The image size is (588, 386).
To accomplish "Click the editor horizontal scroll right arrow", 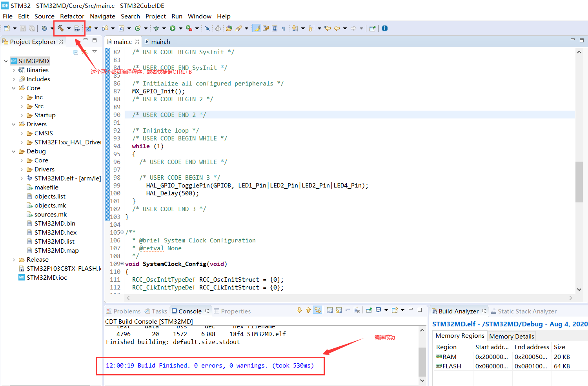I will tap(571, 298).
